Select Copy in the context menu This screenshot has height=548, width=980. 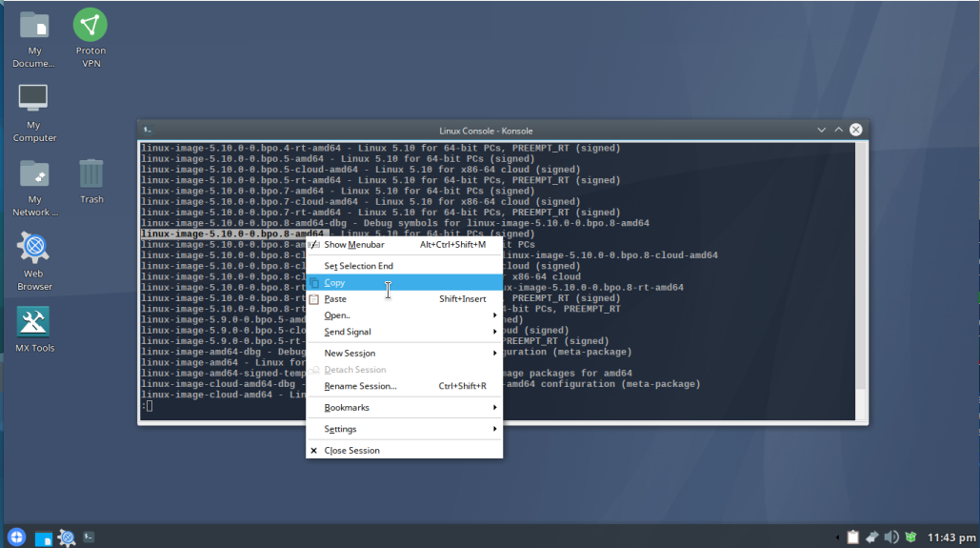pos(405,283)
